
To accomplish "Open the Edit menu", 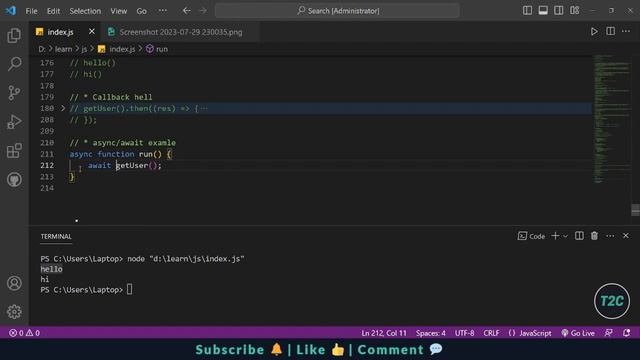I will click(x=53, y=11).
